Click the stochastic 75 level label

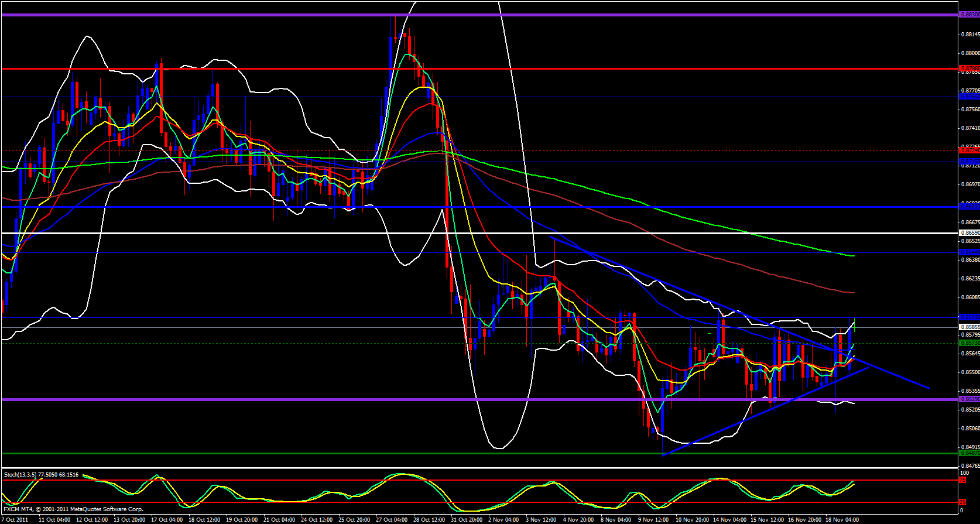pos(962,480)
